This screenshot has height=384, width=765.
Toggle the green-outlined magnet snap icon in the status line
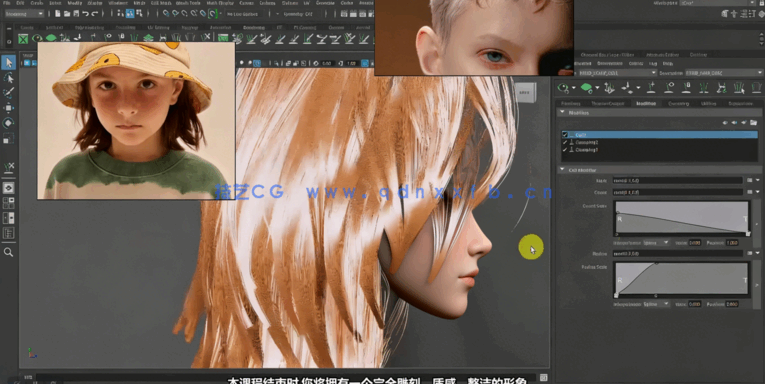[x=213, y=14]
